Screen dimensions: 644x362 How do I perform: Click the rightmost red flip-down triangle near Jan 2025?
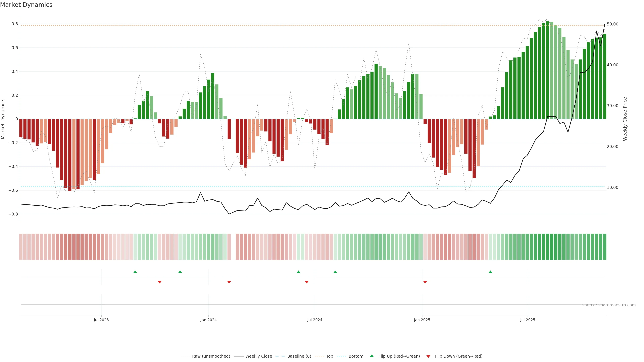point(425,282)
